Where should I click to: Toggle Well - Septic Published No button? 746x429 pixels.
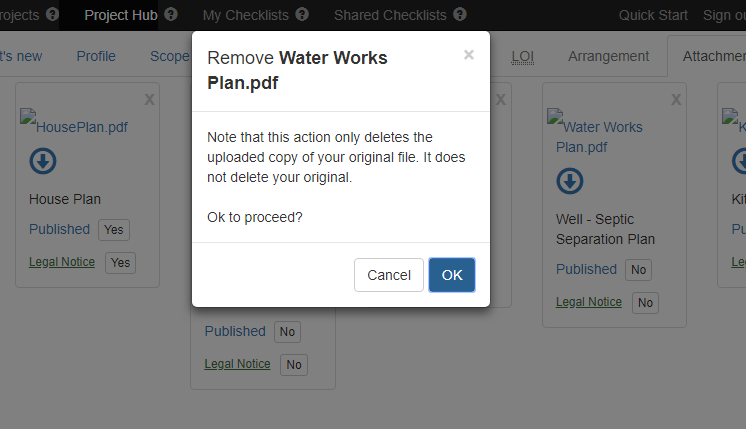(x=638, y=270)
